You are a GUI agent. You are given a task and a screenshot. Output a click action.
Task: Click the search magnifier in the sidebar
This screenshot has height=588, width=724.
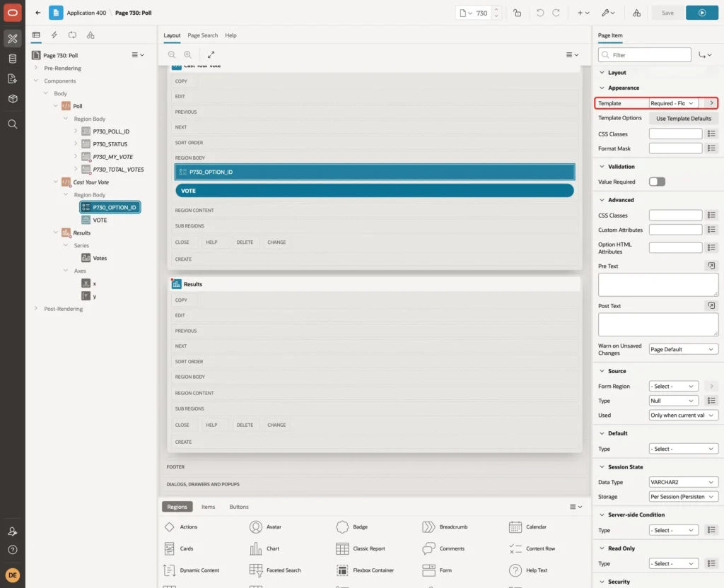13,124
